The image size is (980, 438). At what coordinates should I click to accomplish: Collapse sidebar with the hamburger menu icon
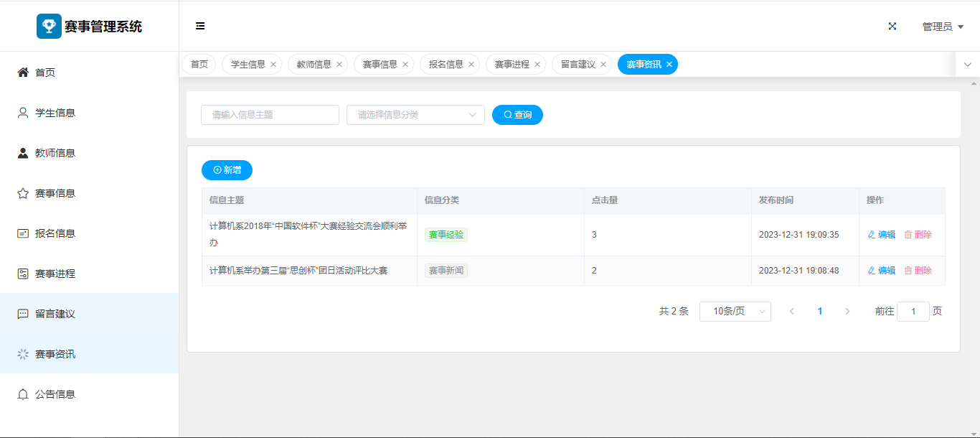(200, 26)
